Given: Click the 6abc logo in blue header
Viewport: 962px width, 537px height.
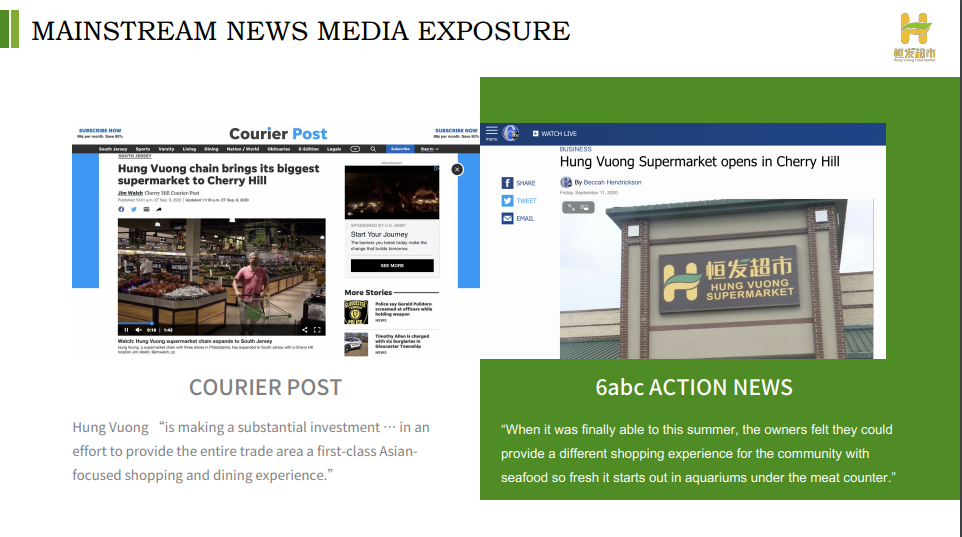Looking at the screenshot, I should [510, 133].
